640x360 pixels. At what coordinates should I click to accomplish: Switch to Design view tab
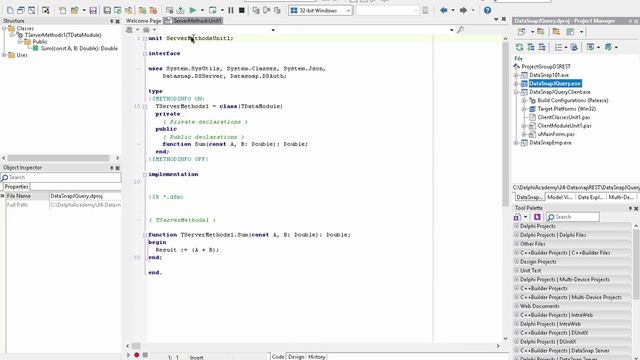pos(296,357)
